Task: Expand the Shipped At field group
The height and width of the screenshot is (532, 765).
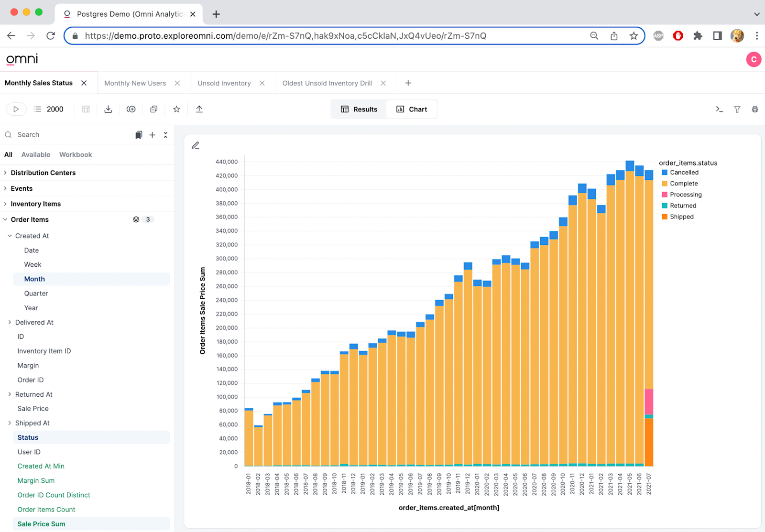Action: [32, 423]
